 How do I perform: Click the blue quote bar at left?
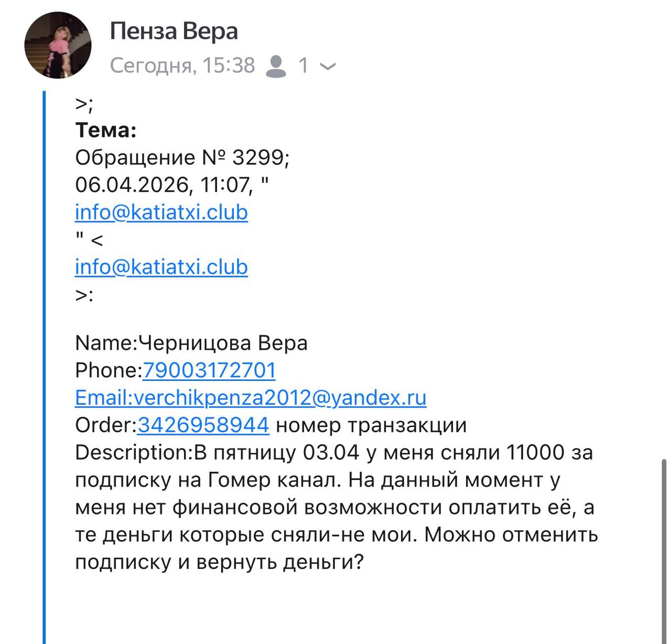point(45,367)
